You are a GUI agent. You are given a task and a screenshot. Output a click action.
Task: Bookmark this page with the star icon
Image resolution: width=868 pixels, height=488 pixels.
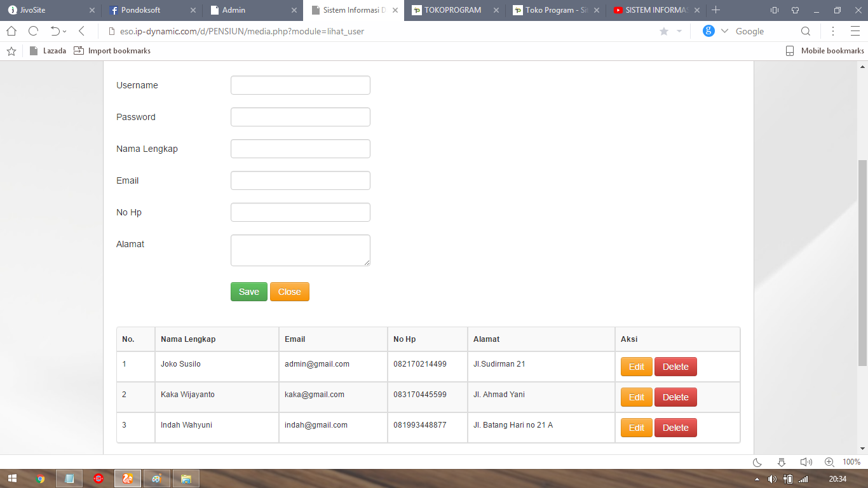(x=664, y=31)
